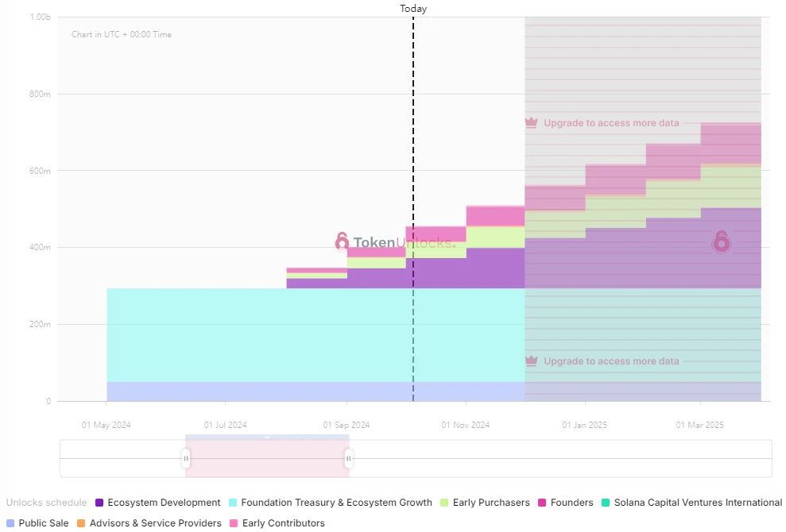Click upper 'Upgrade to access more data' link
786x532 pixels.
611,123
